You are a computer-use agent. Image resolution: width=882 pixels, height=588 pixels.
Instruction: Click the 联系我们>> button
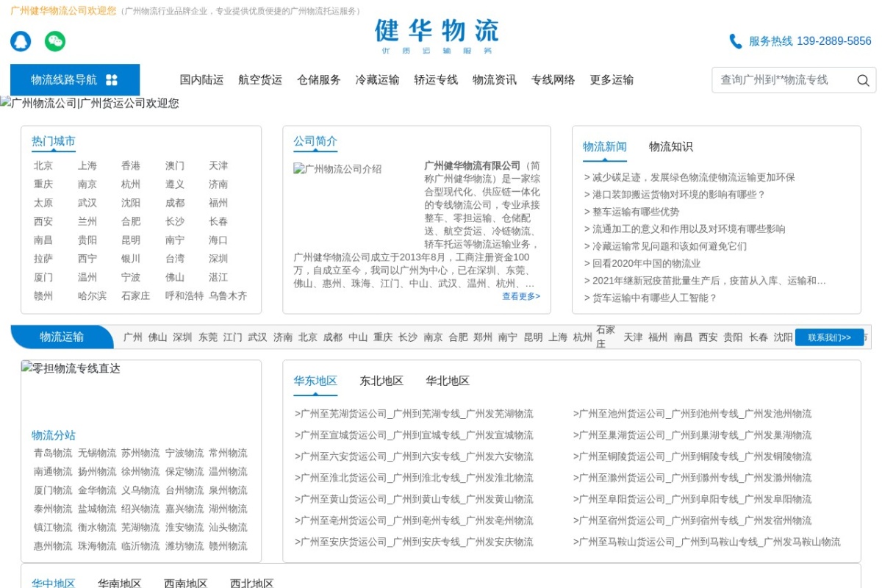[829, 337]
